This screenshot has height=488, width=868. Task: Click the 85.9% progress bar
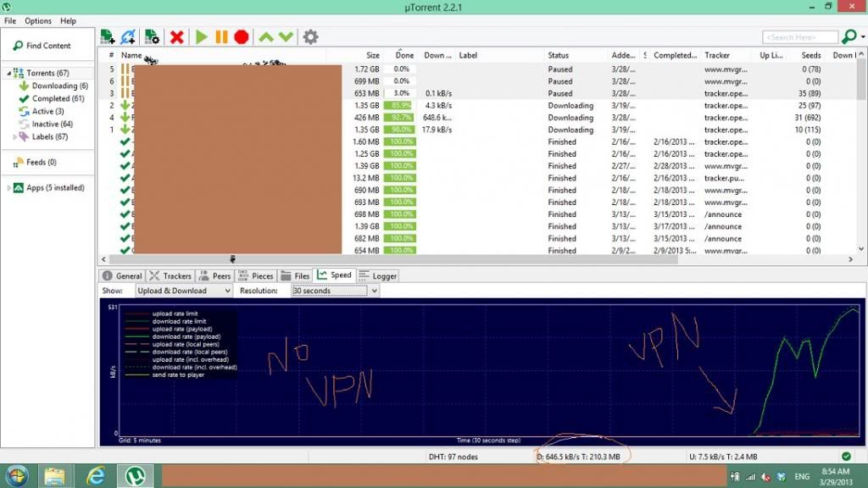(401, 105)
